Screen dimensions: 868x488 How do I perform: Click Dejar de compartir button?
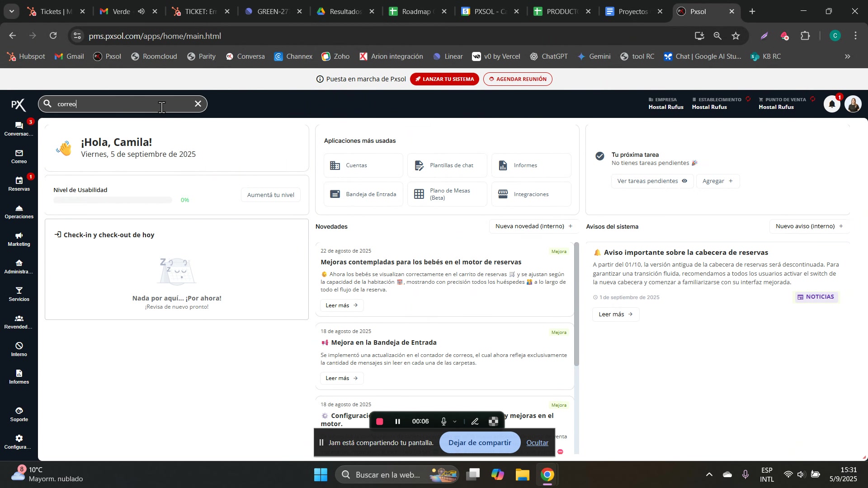click(x=480, y=443)
